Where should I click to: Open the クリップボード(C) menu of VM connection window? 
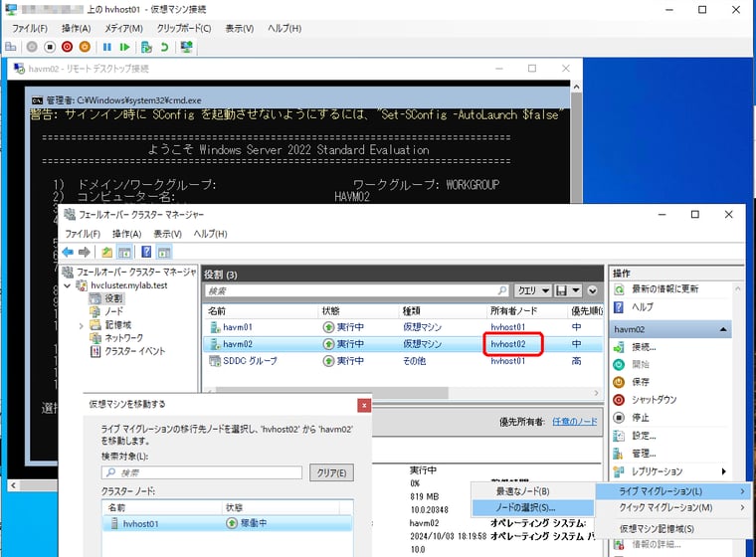pyautogui.click(x=184, y=29)
